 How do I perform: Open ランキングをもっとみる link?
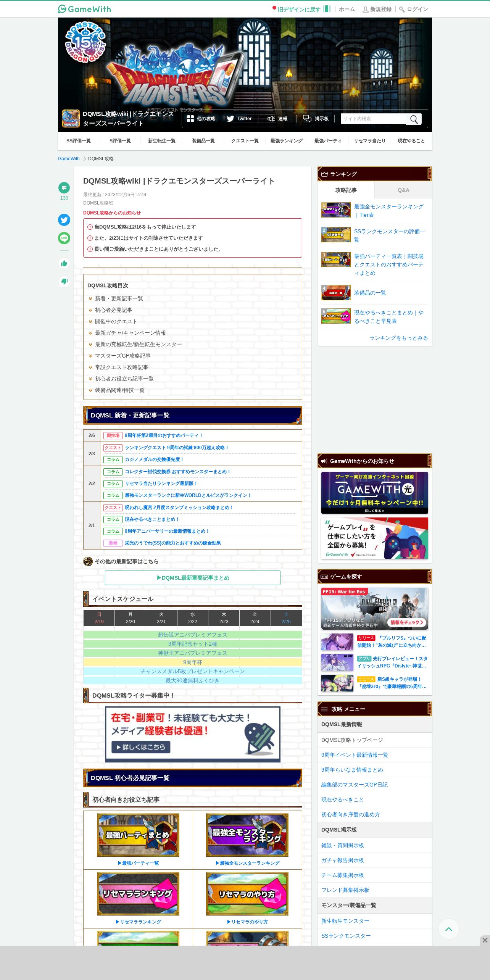pyautogui.click(x=398, y=338)
